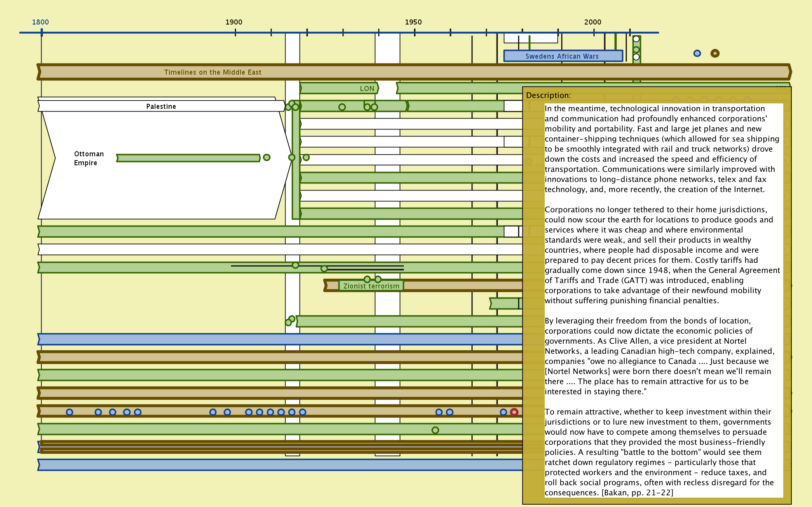Select the Palestine period bar
The image size is (812, 507).
161,106
